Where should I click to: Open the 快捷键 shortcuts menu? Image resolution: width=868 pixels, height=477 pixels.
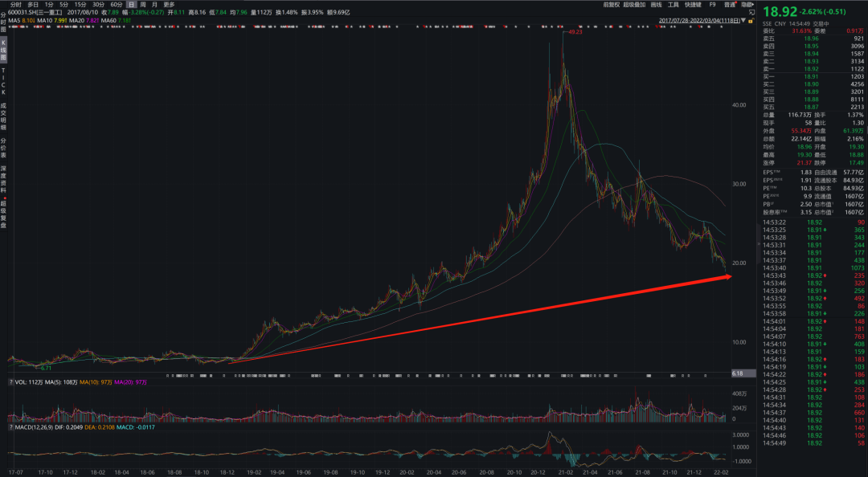pos(693,4)
